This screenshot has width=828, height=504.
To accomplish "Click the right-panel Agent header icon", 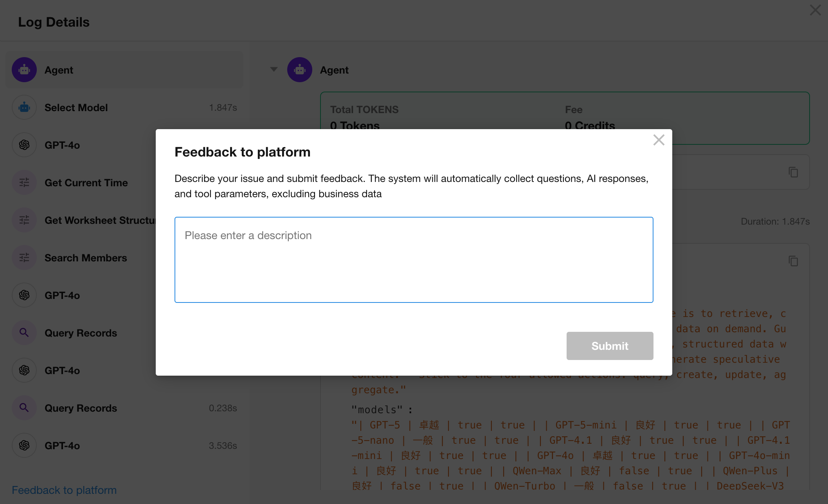I will 300,70.
